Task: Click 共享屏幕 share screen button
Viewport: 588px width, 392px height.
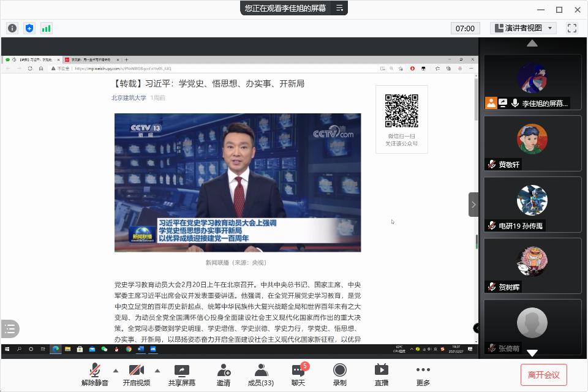Action: (x=182, y=374)
